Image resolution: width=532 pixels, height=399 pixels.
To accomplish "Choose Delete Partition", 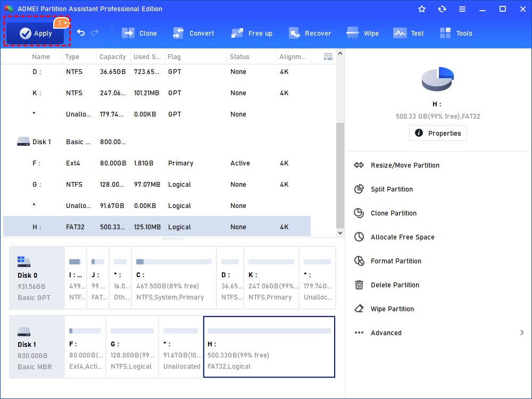I will tap(395, 285).
